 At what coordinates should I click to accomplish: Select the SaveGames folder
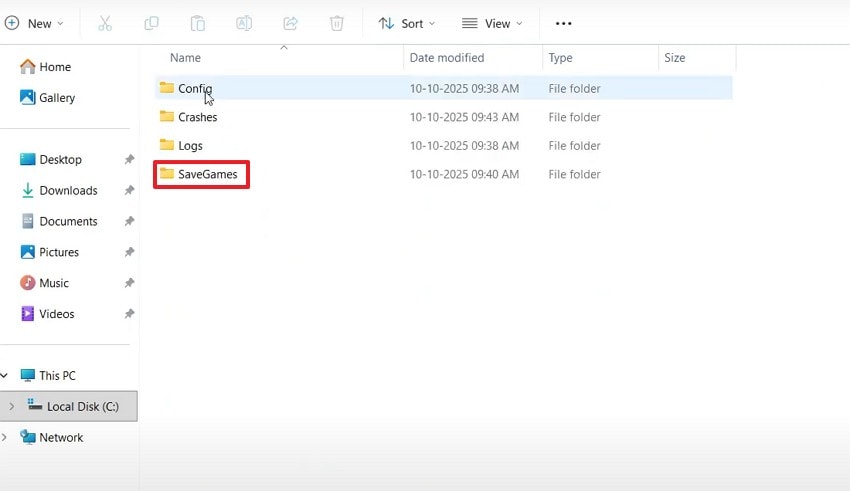pyautogui.click(x=443, y=174)
